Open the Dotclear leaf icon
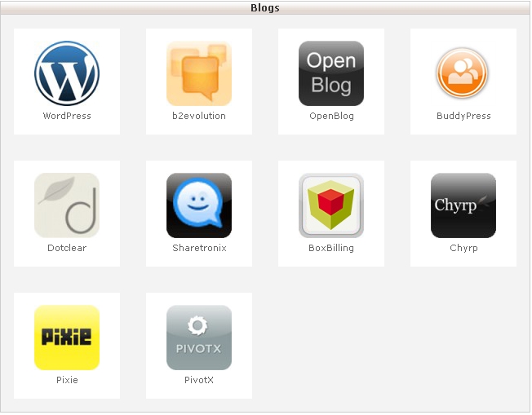Viewport: 532px width, 415px height. click(67, 205)
